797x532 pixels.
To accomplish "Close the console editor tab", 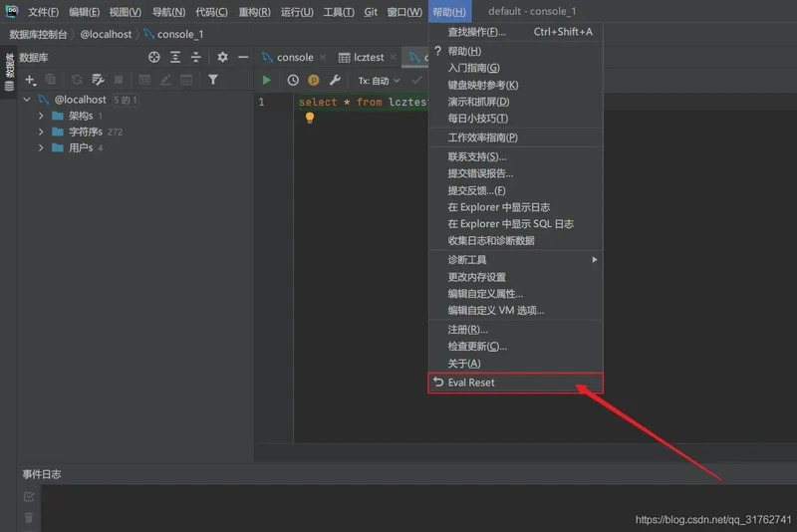I will pos(322,58).
